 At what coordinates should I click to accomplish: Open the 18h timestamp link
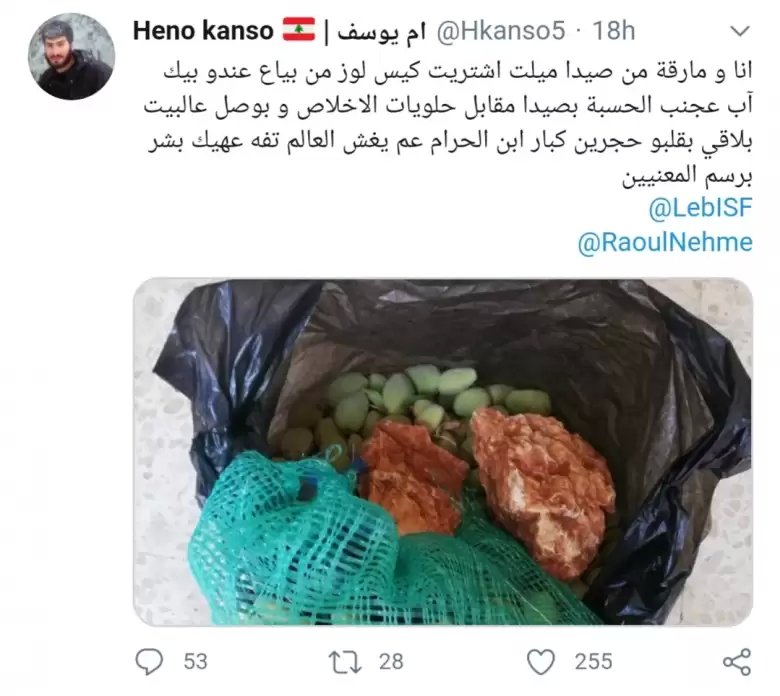[x=613, y=31]
